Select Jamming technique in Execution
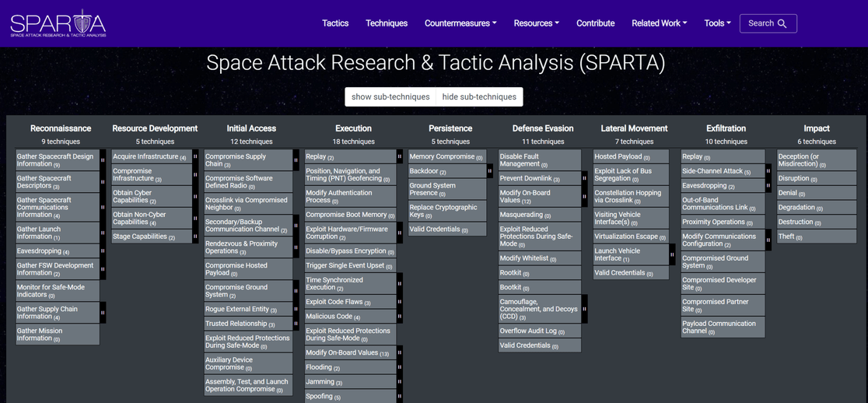This screenshot has height=403, width=868. 351,381
